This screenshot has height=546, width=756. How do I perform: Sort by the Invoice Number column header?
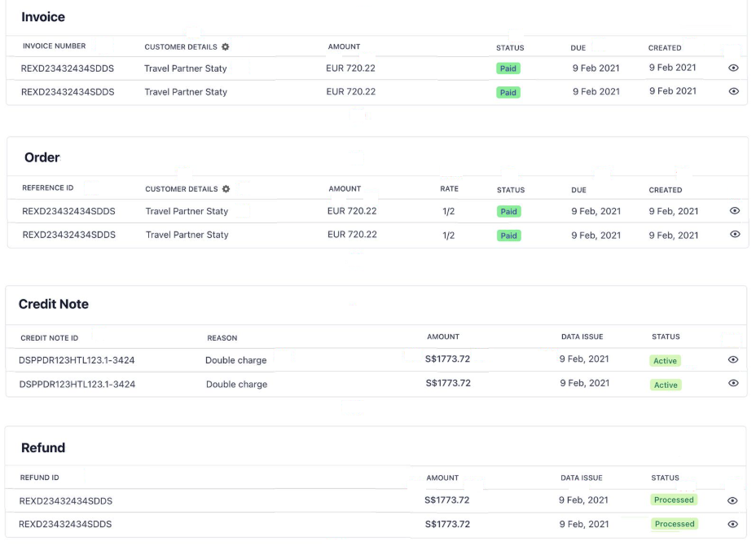pos(54,46)
